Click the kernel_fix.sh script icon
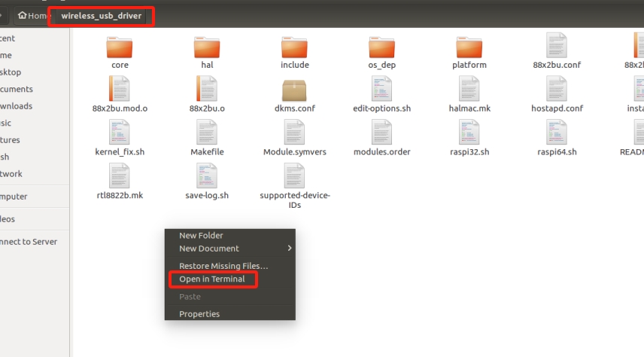 pos(120,134)
